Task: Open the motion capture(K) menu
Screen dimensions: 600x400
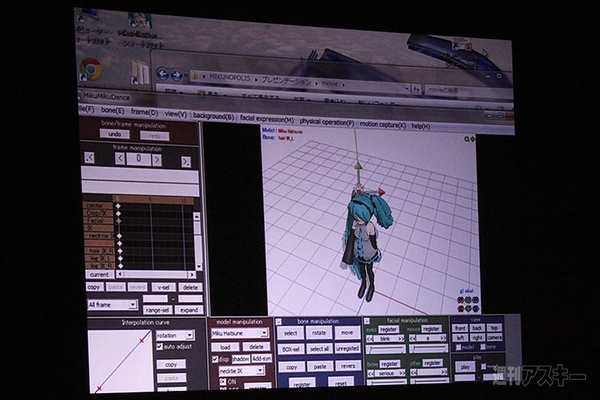Action: pyautogui.click(x=382, y=124)
